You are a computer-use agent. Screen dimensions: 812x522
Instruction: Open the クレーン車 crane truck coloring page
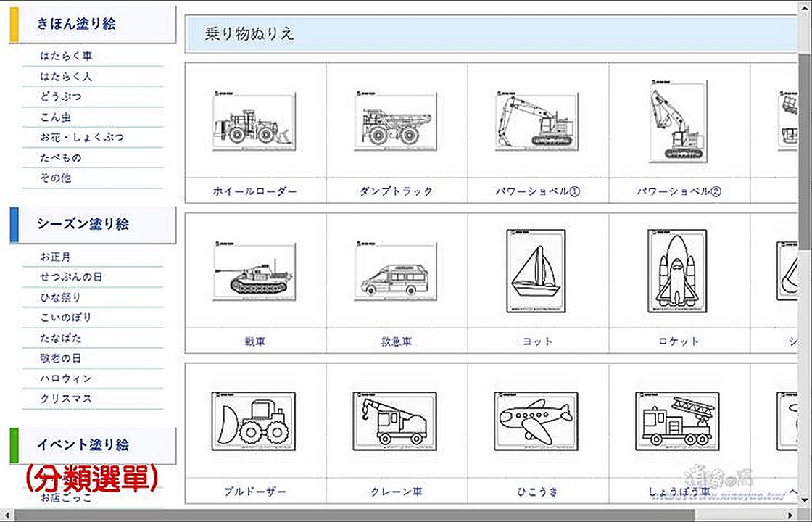click(x=395, y=420)
